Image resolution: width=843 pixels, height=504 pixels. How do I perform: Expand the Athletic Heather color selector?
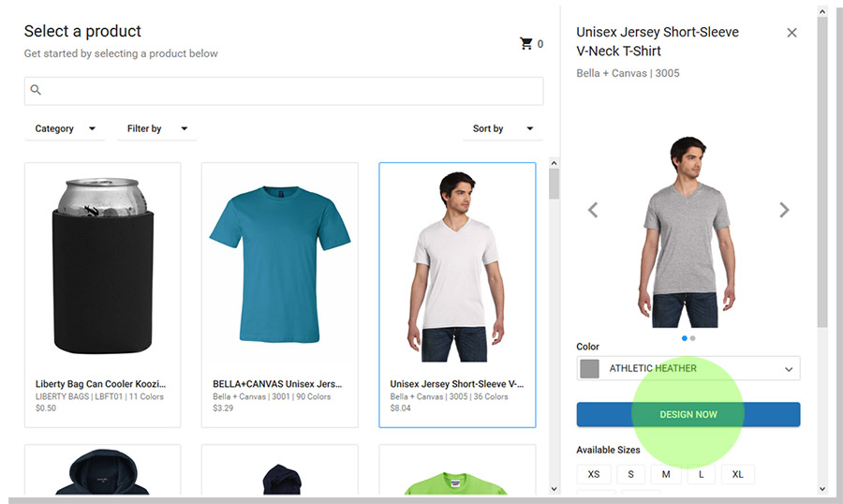(x=788, y=369)
